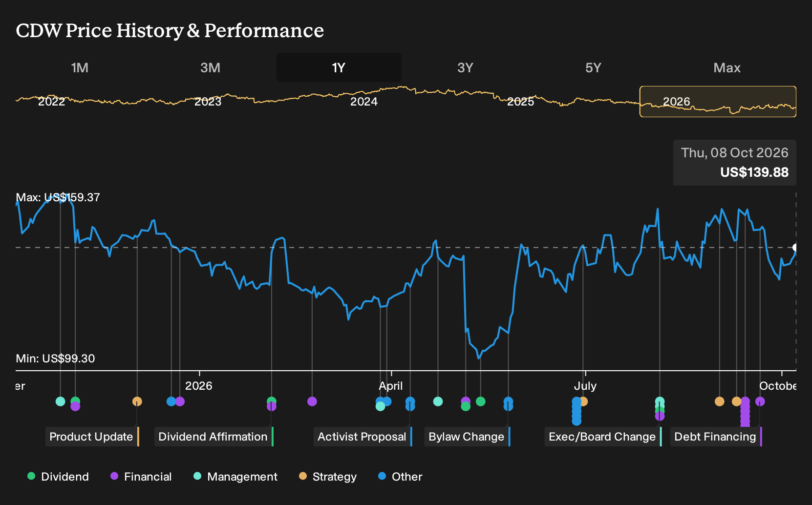Image resolution: width=812 pixels, height=505 pixels.
Task: Click the purple Financial dot just left of 2026
Action: [x=180, y=401]
